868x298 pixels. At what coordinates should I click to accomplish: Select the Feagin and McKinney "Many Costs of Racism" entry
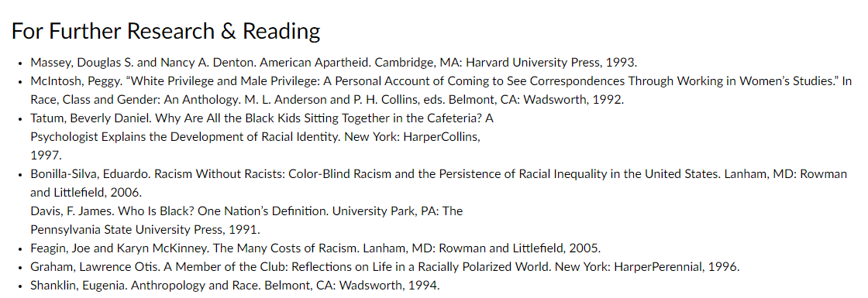click(315, 248)
